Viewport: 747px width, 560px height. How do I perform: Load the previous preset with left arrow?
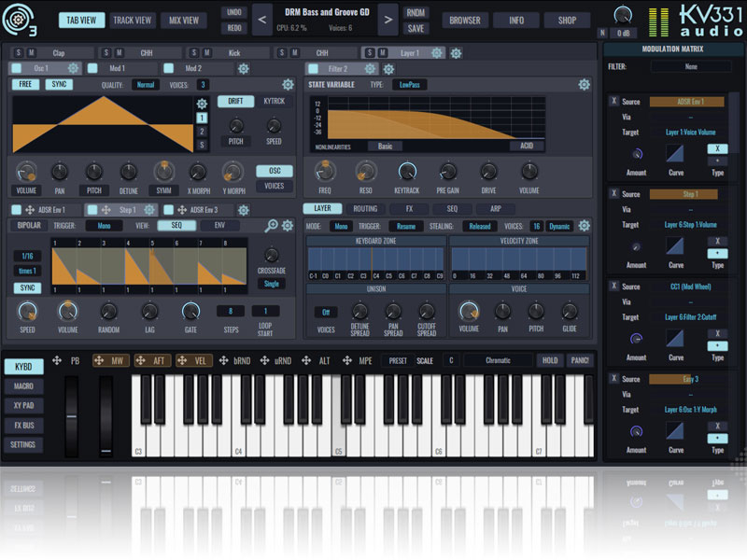262,19
